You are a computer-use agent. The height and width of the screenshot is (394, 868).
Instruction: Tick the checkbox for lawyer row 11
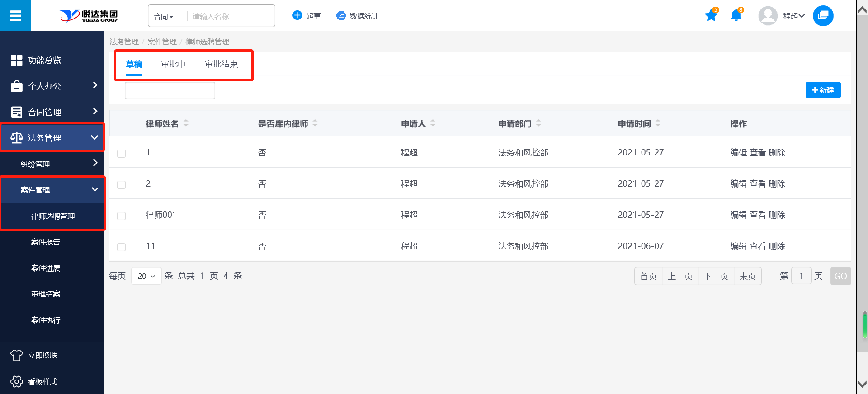(121, 247)
